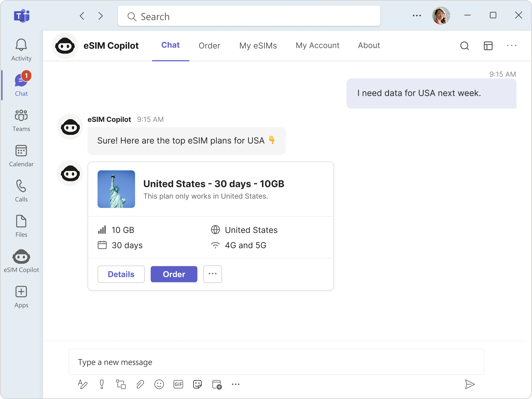
Task: Click the purple Order button on plan card
Action: coord(174,274)
